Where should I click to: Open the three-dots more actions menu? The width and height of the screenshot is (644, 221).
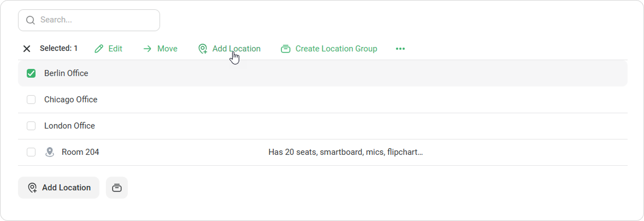[400, 49]
